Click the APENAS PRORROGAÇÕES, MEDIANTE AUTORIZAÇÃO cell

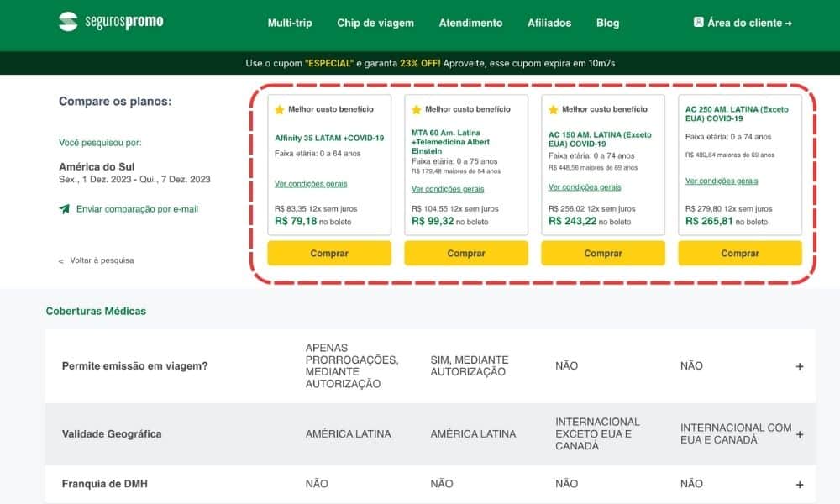pos(352,365)
